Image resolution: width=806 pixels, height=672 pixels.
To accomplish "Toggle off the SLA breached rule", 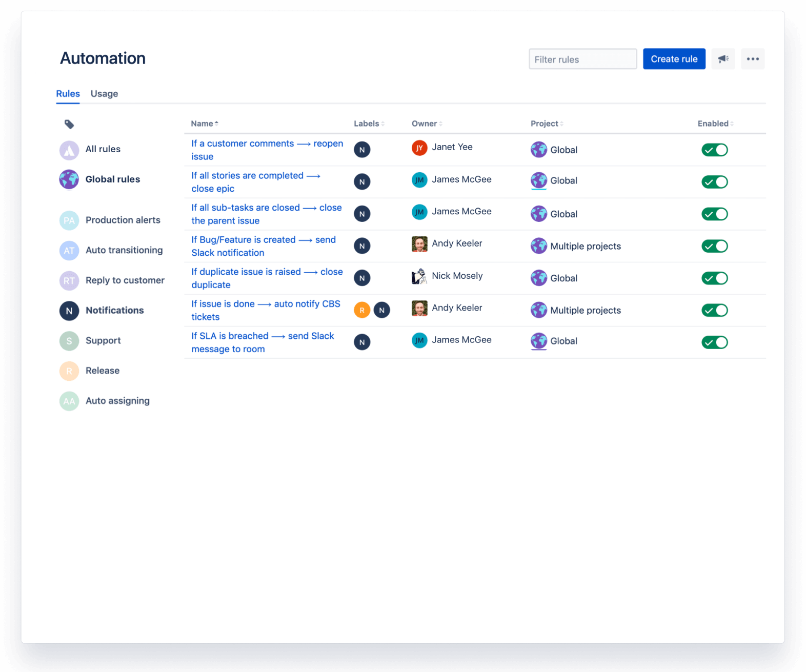I will coord(714,342).
